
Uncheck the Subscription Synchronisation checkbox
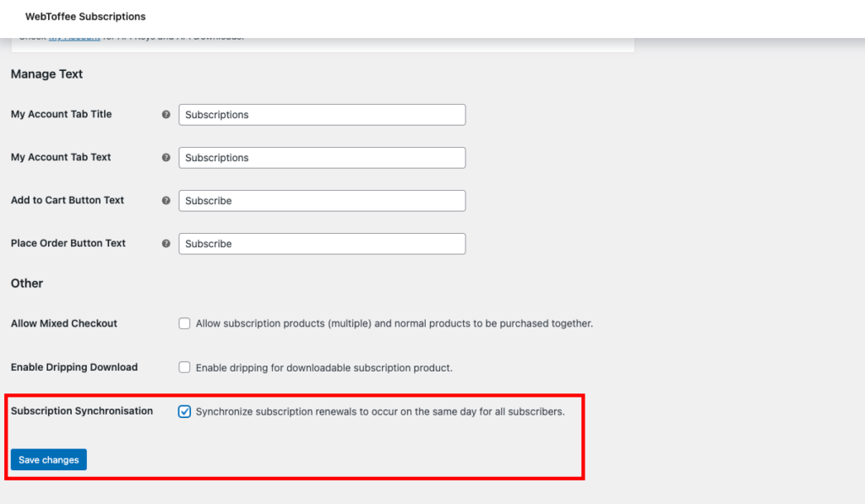(184, 411)
